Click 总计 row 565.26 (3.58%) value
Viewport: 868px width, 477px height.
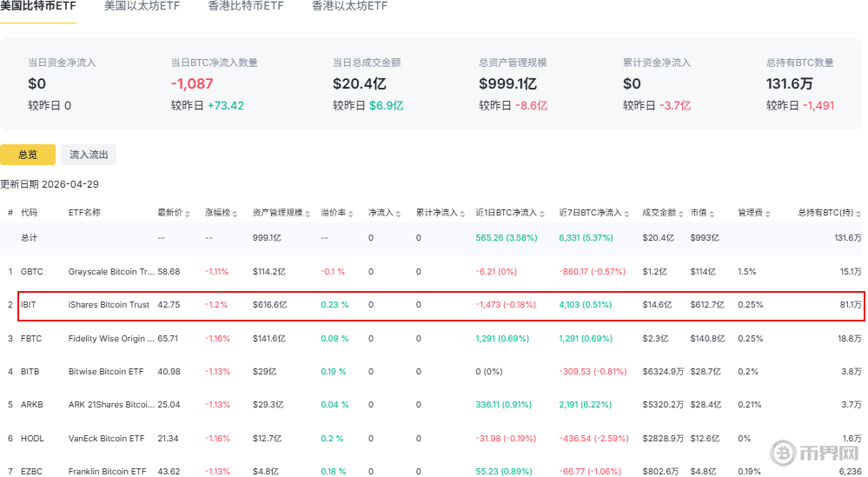[x=507, y=238]
